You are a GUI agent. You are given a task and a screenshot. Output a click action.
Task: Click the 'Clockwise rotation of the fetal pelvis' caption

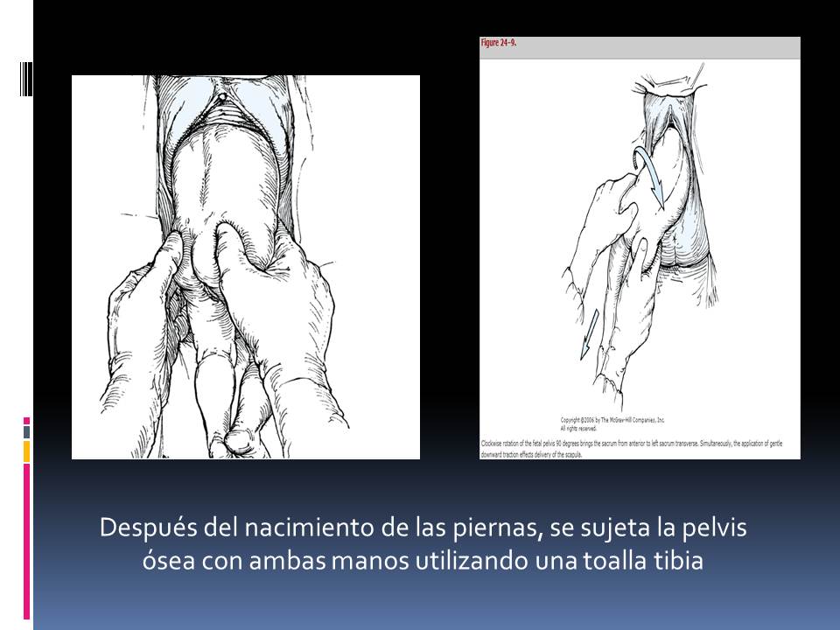click(632, 449)
